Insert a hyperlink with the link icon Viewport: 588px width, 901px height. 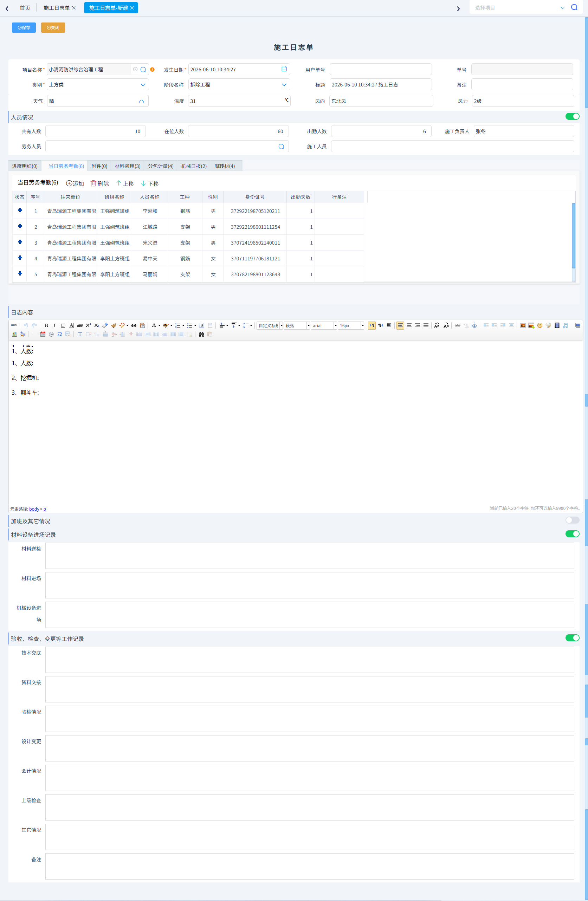click(457, 325)
